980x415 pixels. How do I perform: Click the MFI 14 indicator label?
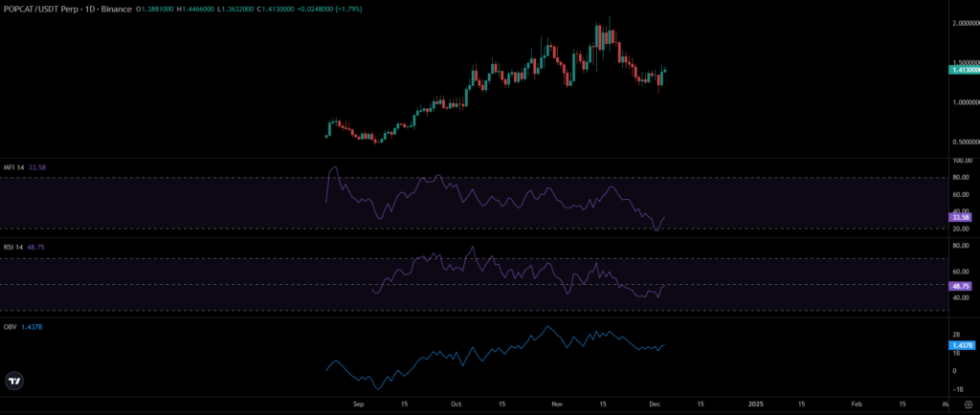(13, 167)
